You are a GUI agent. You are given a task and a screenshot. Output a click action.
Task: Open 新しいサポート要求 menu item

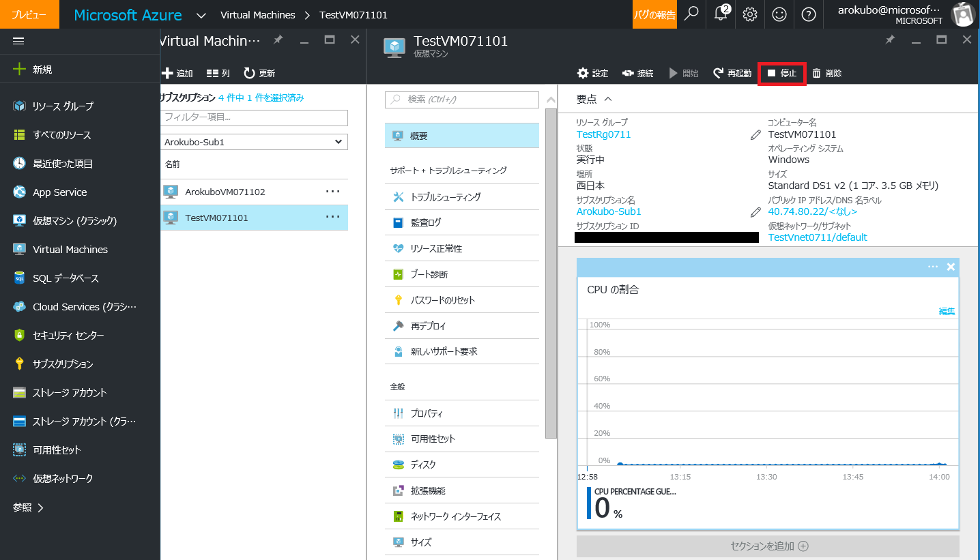click(x=462, y=351)
